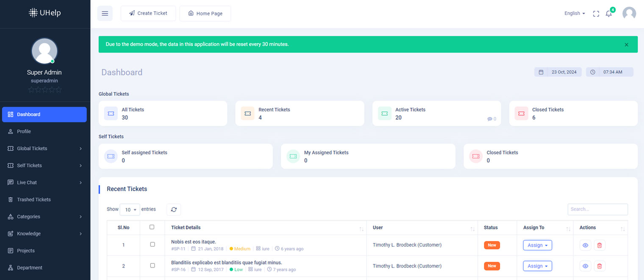Open the notifications bell icon

(608, 14)
